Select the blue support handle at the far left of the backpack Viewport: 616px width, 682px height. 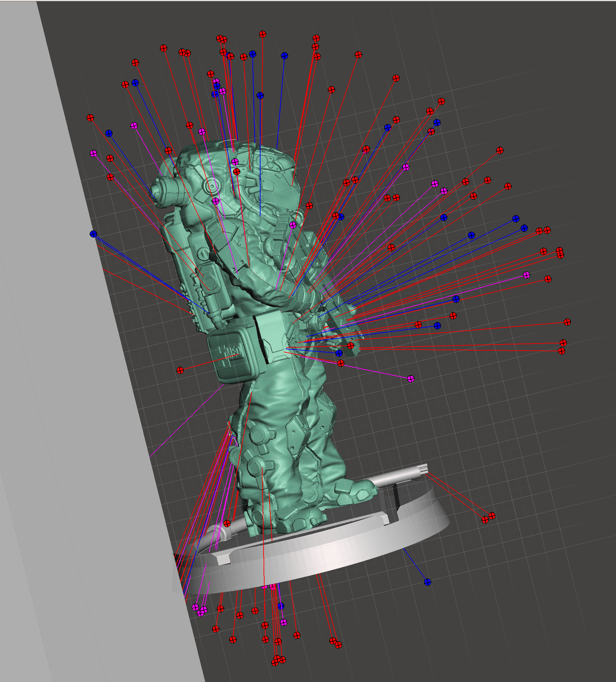[x=94, y=234]
